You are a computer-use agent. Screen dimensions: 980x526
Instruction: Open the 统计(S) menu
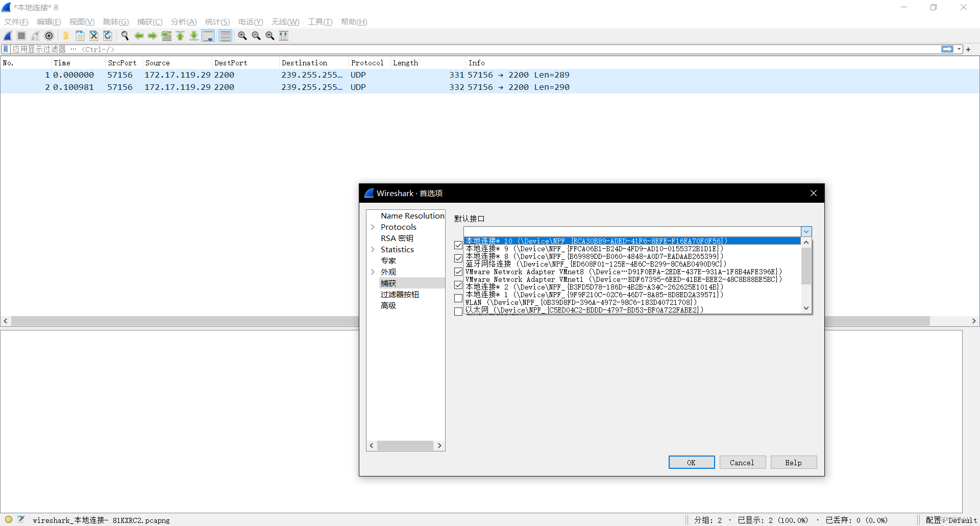(x=217, y=22)
